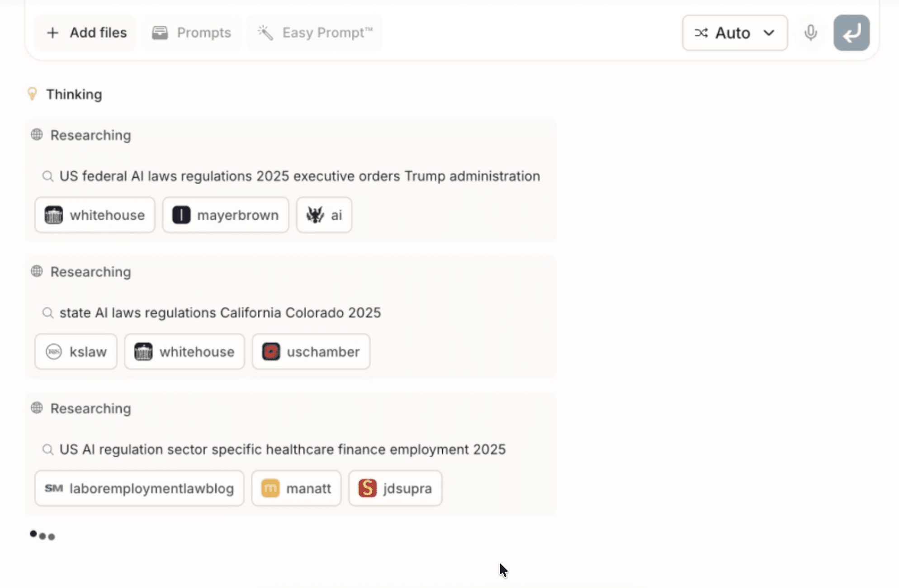Image resolution: width=899 pixels, height=588 pixels.
Task: Open the Auto model dropdown
Action: pyautogui.click(x=734, y=33)
